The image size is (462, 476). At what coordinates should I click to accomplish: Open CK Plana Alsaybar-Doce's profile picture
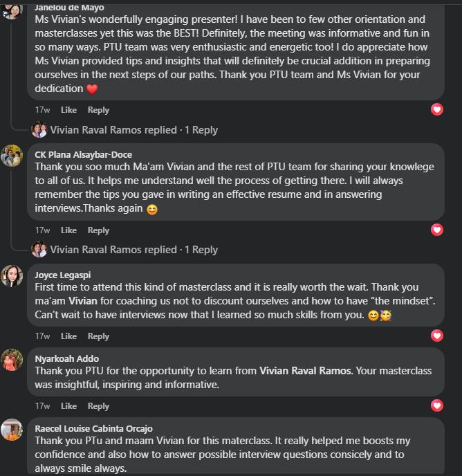11,156
